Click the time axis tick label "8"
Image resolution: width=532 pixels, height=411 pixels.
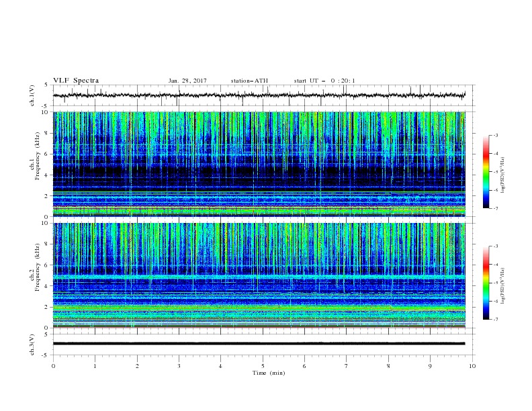click(x=388, y=366)
